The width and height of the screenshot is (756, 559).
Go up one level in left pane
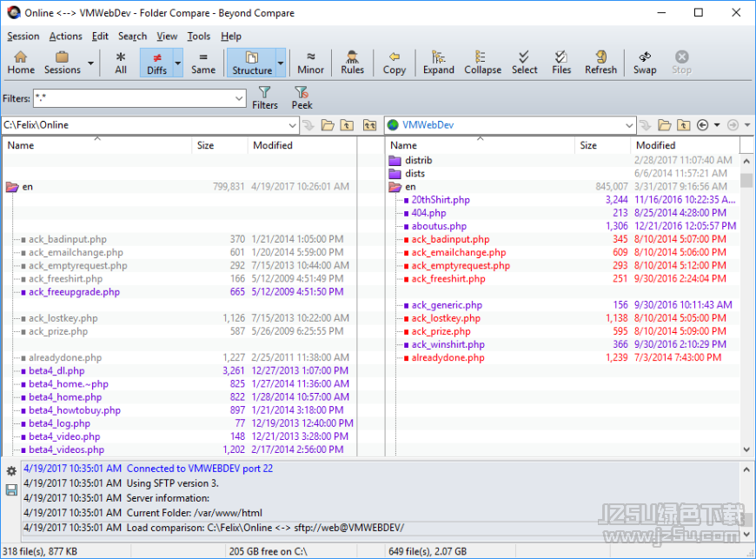tap(347, 125)
